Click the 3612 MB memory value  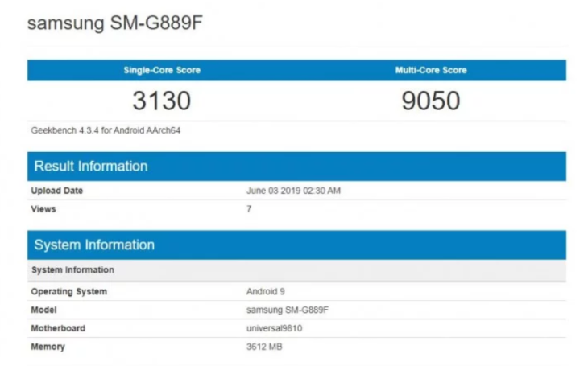(x=264, y=347)
